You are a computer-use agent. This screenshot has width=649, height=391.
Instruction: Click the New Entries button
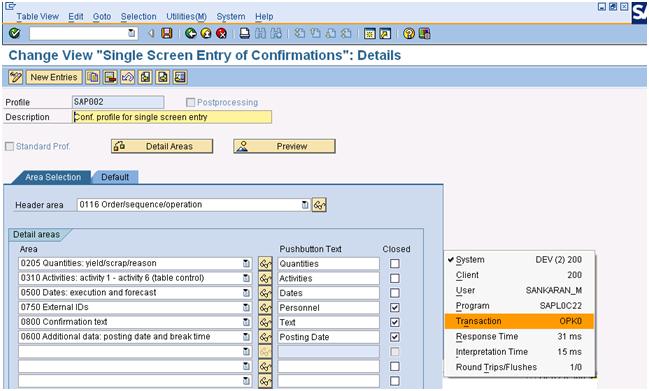pos(54,77)
